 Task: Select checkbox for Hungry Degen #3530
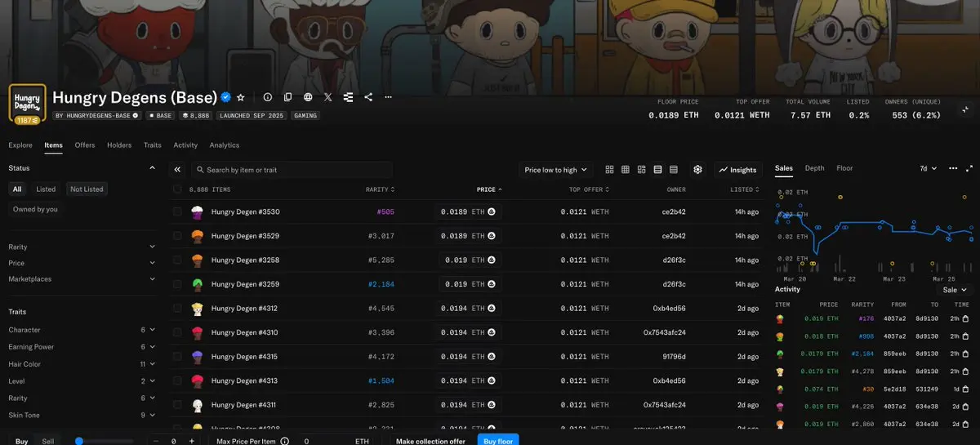point(177,211)
